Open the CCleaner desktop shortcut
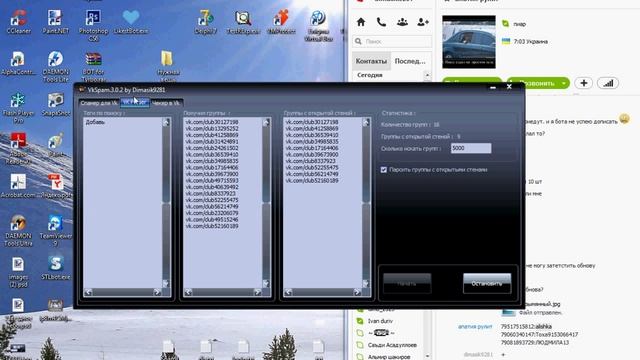The height and width of the screenshot is (360, 640). [x=18, y=21]
